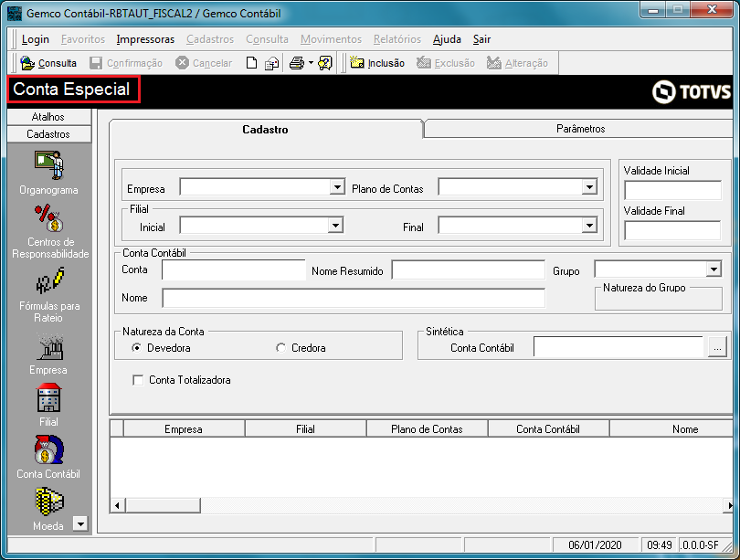Click the Cancelar toolbar button
740x560 pixels.
point(204,63)
